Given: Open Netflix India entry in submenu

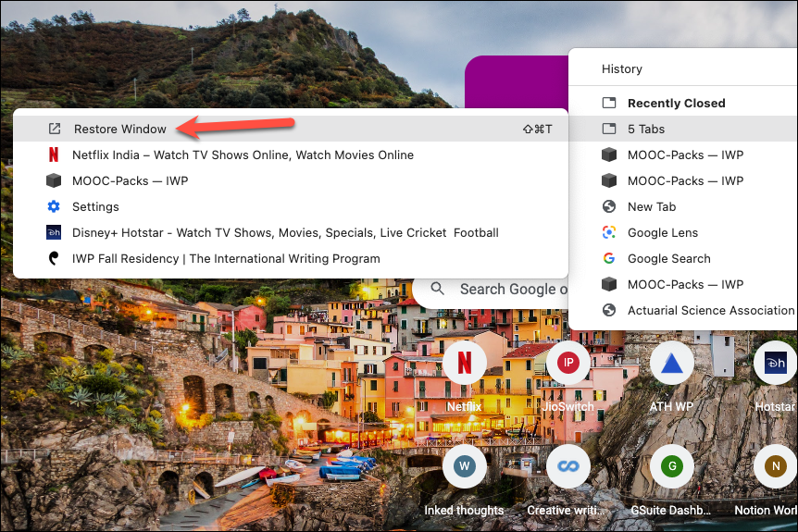Looking at the screenshot, I should [291, 155].
